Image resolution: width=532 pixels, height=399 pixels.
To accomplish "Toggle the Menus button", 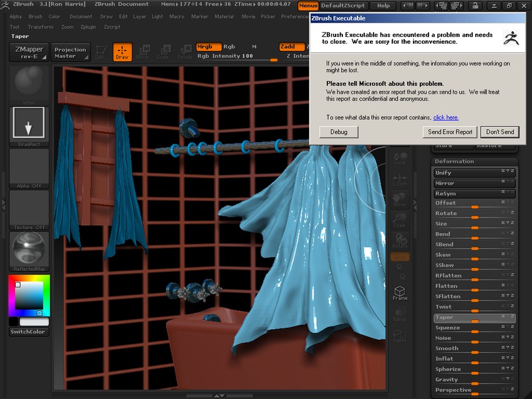I will coord(308,6).
